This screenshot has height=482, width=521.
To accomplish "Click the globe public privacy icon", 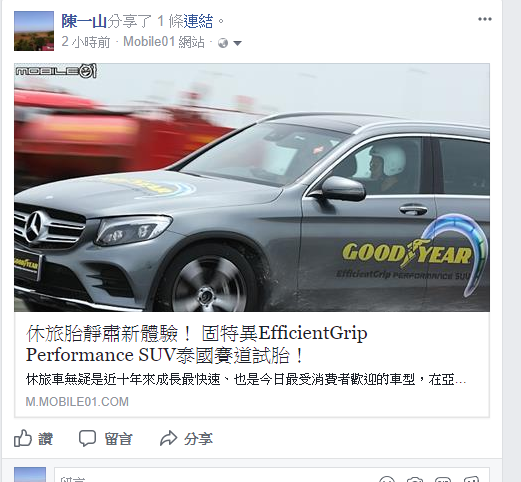I will [x=223, y=43].
